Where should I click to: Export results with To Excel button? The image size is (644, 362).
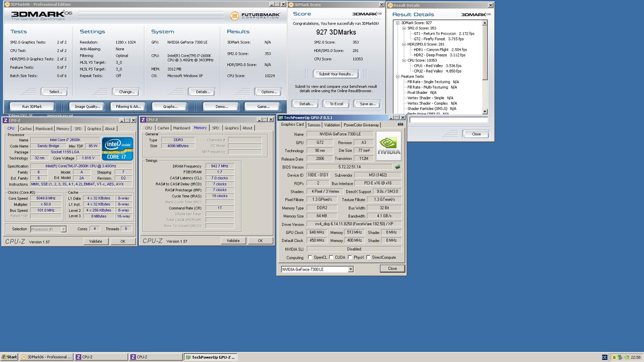point(336,104)
